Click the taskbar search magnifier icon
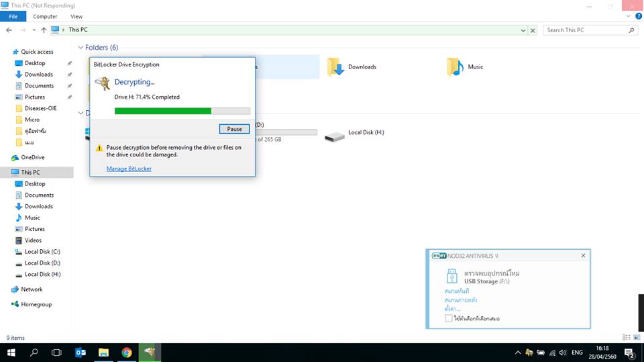 coord(34,353)
